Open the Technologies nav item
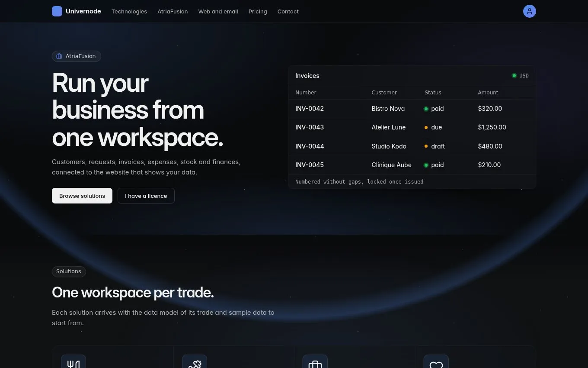 [129, 12]
